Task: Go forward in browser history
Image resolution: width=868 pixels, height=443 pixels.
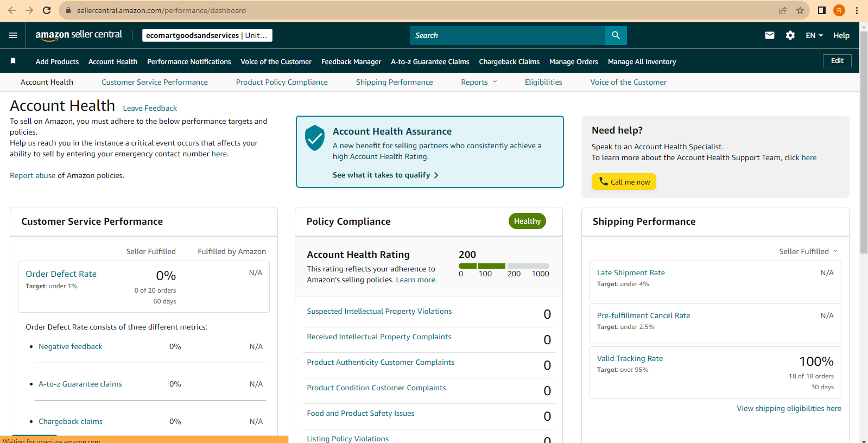Action: (x=29, y=10)
